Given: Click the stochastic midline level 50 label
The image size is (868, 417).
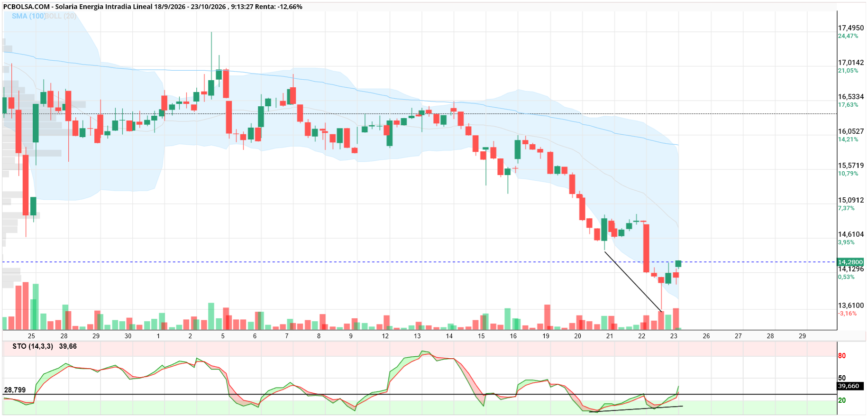Looking at the screenshot, I should (x=842, y=378).
